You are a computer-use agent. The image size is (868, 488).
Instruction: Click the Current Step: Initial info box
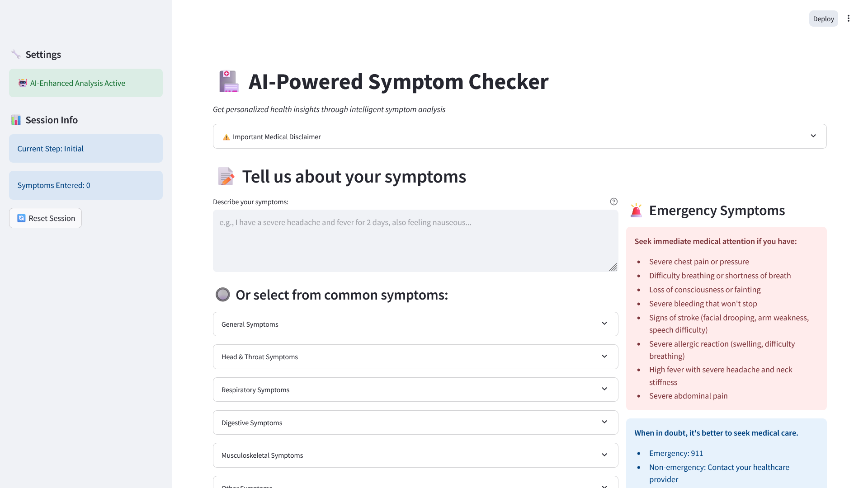pyautogui.click(x=86, y=149)
